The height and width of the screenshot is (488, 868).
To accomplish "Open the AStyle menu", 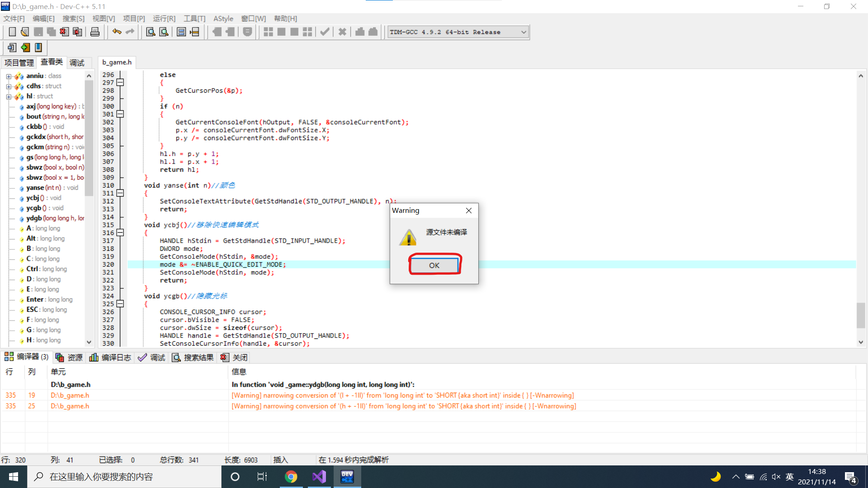I will click(x=223, y=19).
